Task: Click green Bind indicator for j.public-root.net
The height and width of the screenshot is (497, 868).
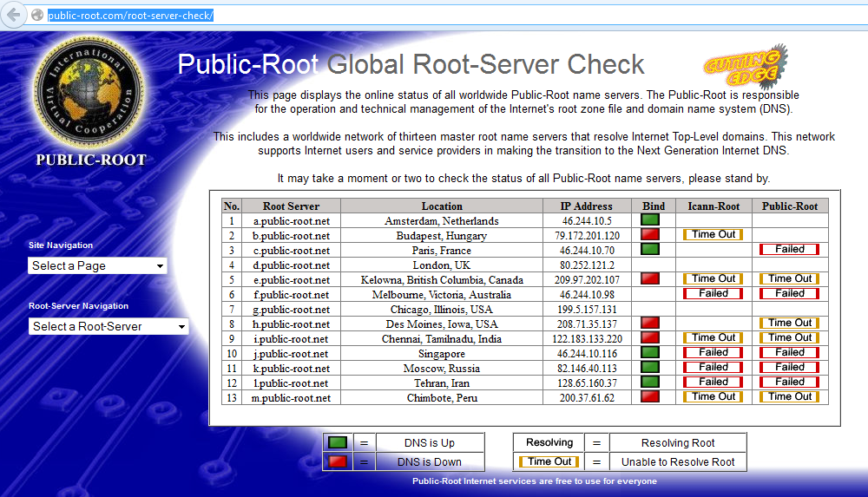Action: pos(650,352)
